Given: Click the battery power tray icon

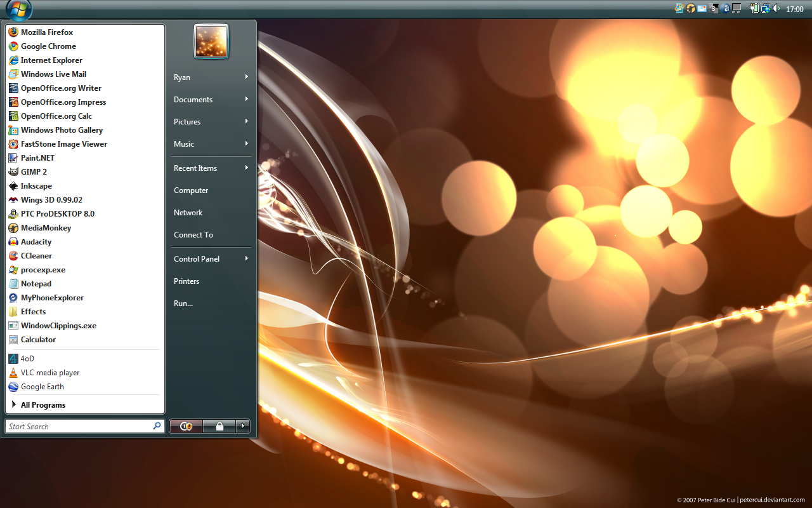Looking at the screenshot, I should (754, 8).
